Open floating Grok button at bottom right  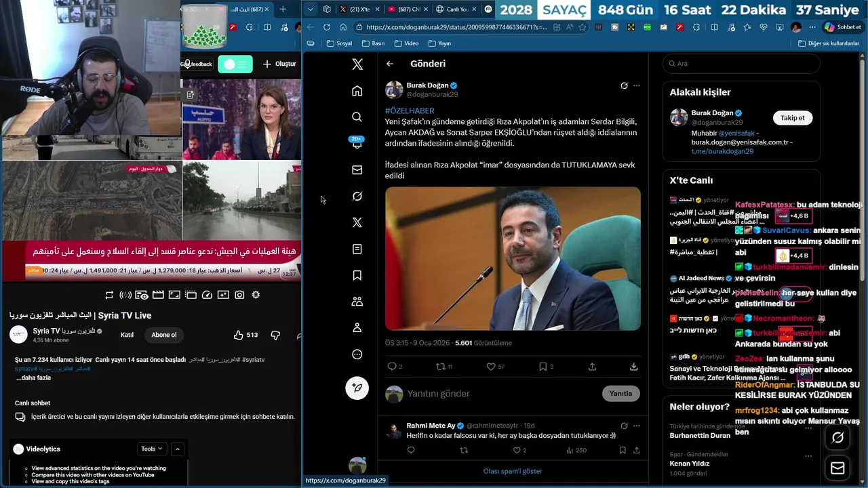point(837,438)
